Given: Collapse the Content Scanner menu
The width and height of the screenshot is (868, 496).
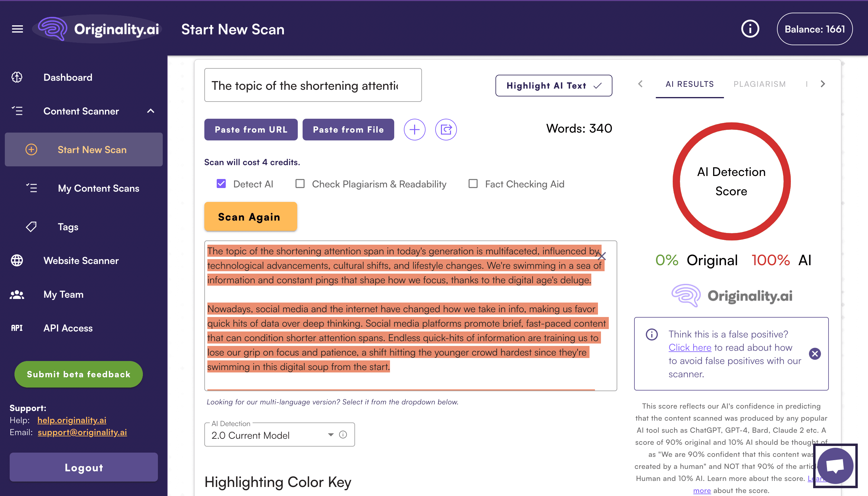Looking at the screenshot, I should click(151, 111).
